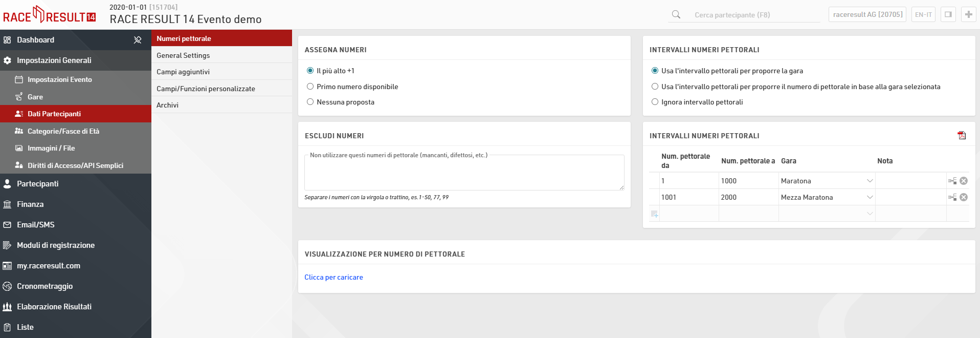Unpin the sidebar with the pin icon

138,40
